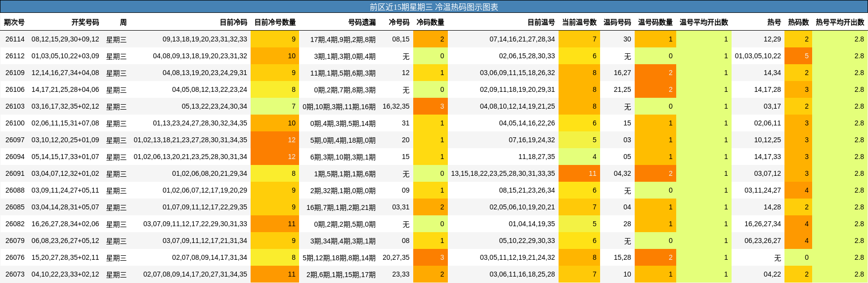Click hot count 5 in row 26112

click(798, 56)
